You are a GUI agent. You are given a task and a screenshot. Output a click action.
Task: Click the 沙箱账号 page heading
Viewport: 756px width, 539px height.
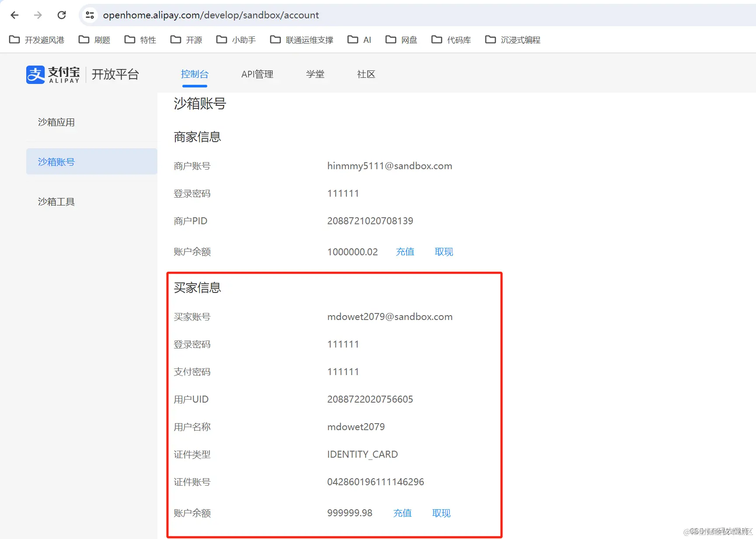(x=200, y=104)
